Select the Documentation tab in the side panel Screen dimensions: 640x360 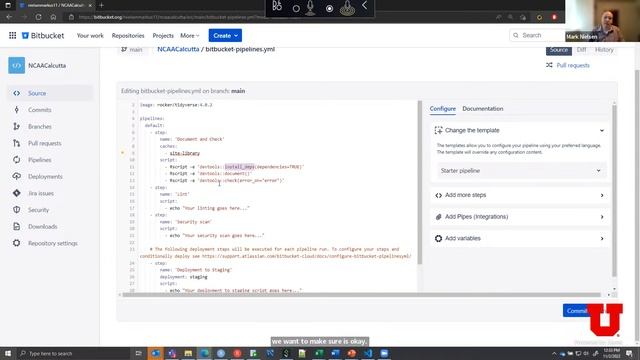[x=482, y=109]
